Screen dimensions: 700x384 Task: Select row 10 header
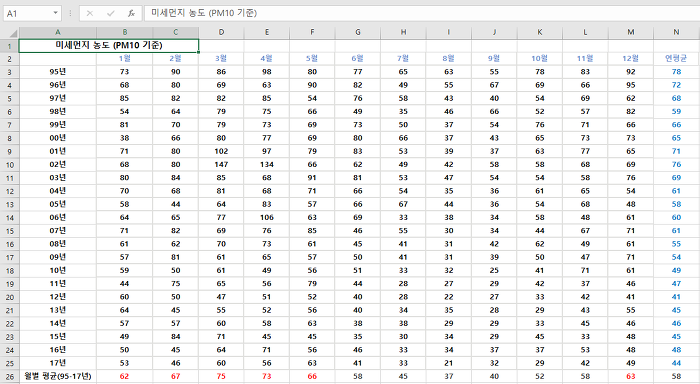(x=9, y=165)
